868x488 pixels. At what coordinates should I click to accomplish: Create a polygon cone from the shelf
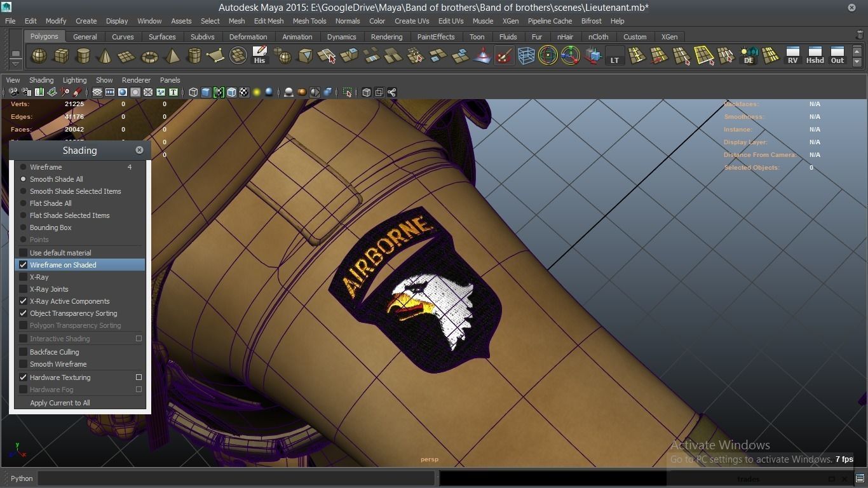pos(105,57)
